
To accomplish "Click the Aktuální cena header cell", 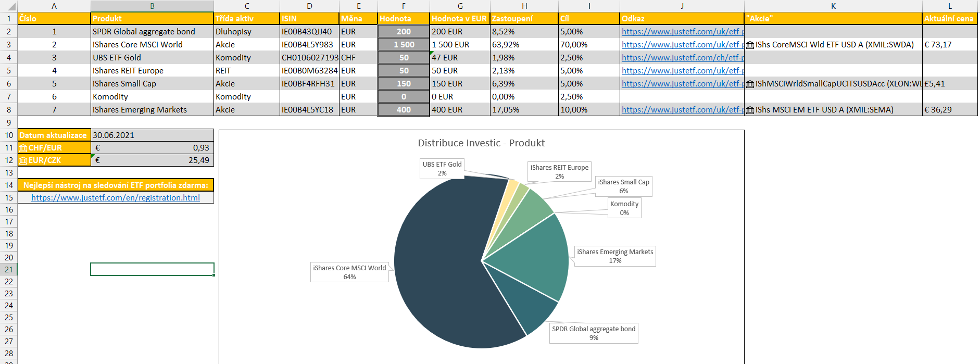I will (x=950, y=19).
